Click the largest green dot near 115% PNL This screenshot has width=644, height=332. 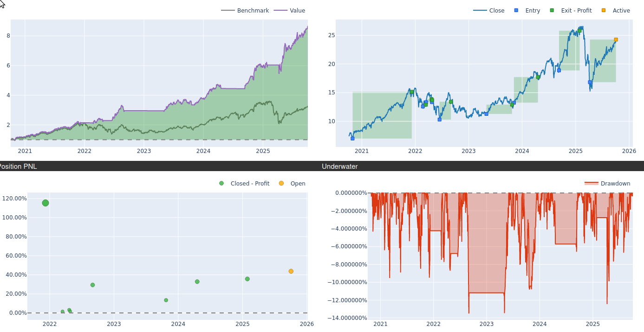point(46,203)
